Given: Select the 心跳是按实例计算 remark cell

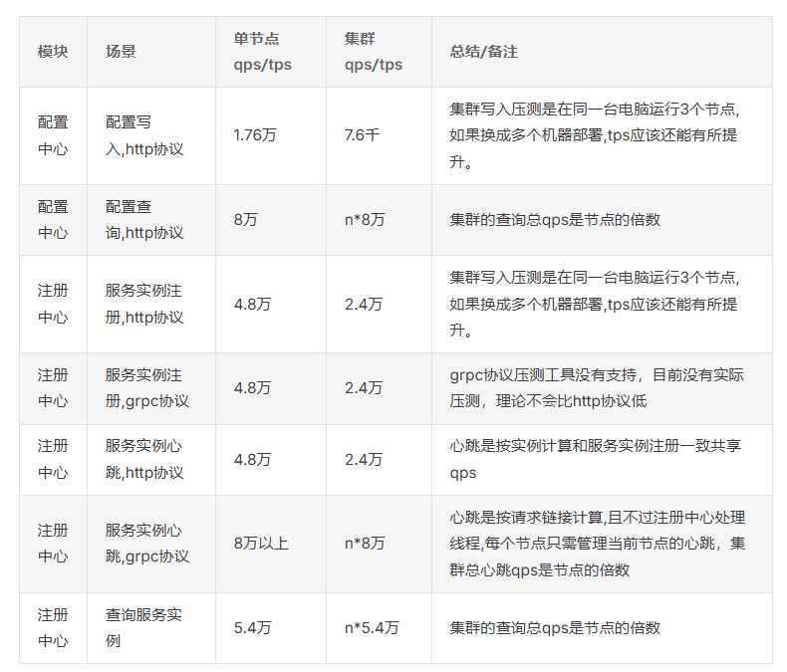Looking at the screenshot, I should pyautogui.click(x=595, y=459).
